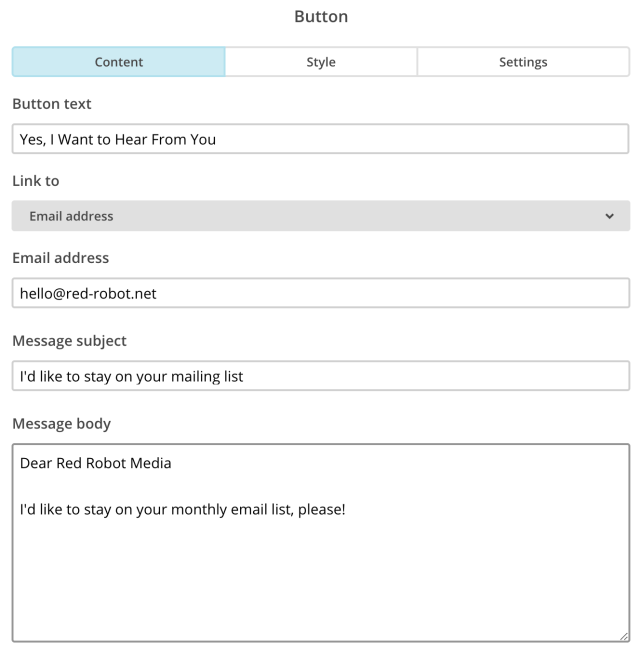This screenshot has height=657, width=640.
Task: Click the textarea resize handle corner
Action: (624, 636)
